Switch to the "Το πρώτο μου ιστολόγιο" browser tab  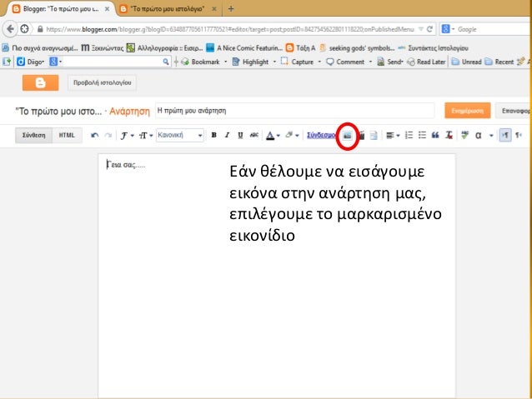[x=167, y=7]
